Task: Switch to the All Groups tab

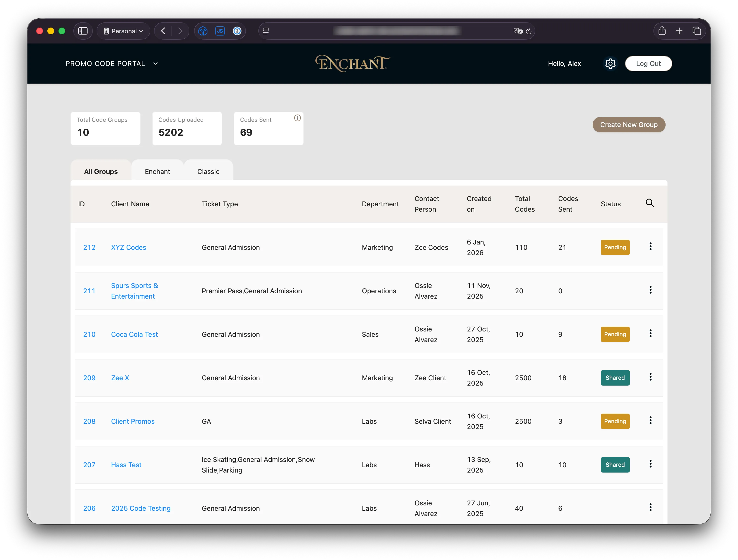Action: tap(101, 172)
